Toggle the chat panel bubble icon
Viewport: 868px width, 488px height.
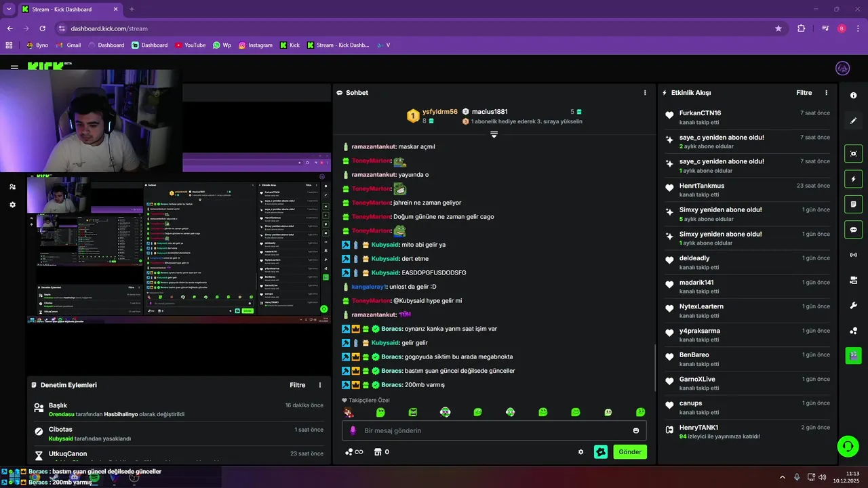tap(853, 229)
